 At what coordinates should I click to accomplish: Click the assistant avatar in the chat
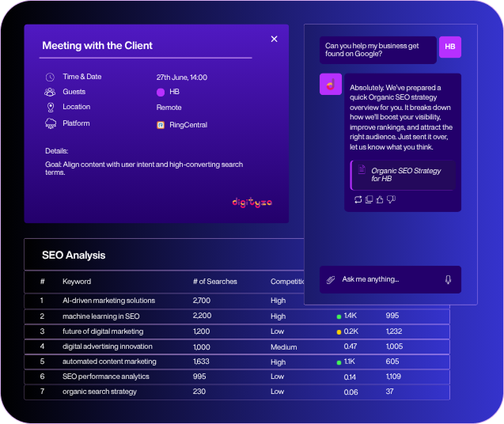point(330,84)
